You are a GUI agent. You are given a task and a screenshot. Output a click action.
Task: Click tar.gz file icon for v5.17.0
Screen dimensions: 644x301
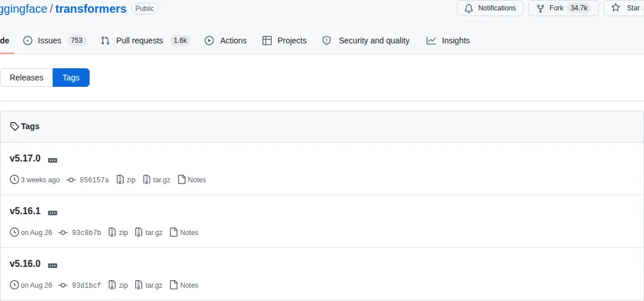click(x=147, y=179)
